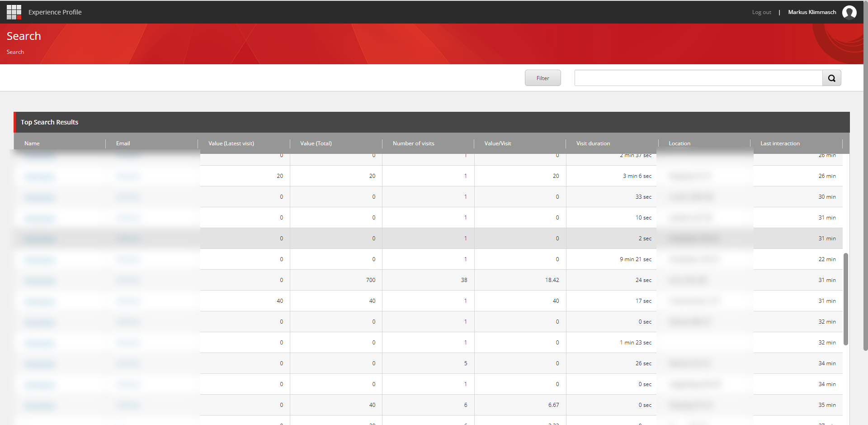Sort by Number of visits column
This screenshot has height=425, width=868.
[x=413, y=143]
